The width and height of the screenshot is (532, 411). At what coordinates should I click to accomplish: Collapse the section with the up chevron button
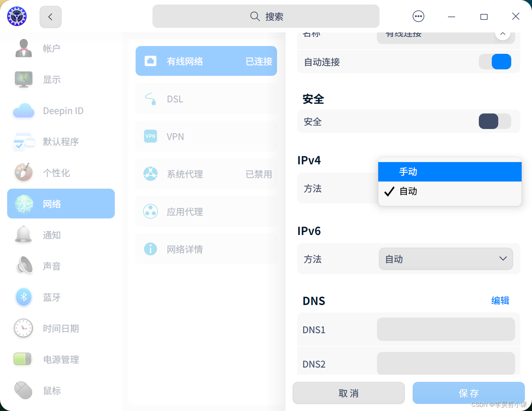(503, 33)
